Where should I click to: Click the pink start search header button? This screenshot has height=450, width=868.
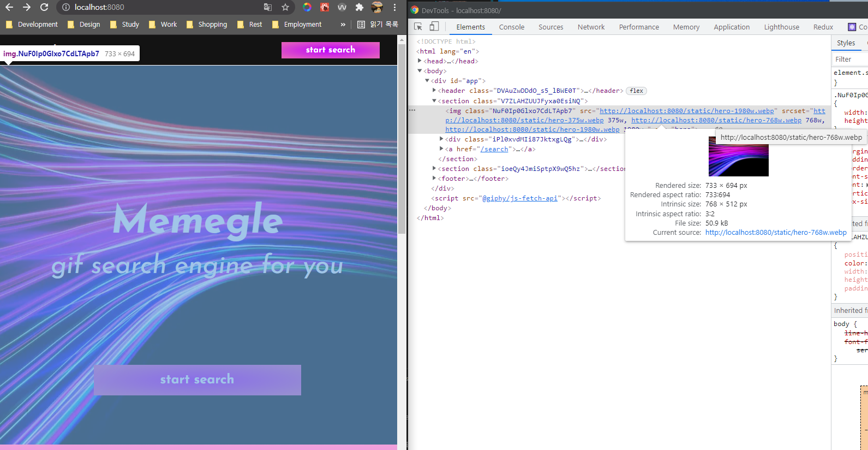(x=331, y=50)
